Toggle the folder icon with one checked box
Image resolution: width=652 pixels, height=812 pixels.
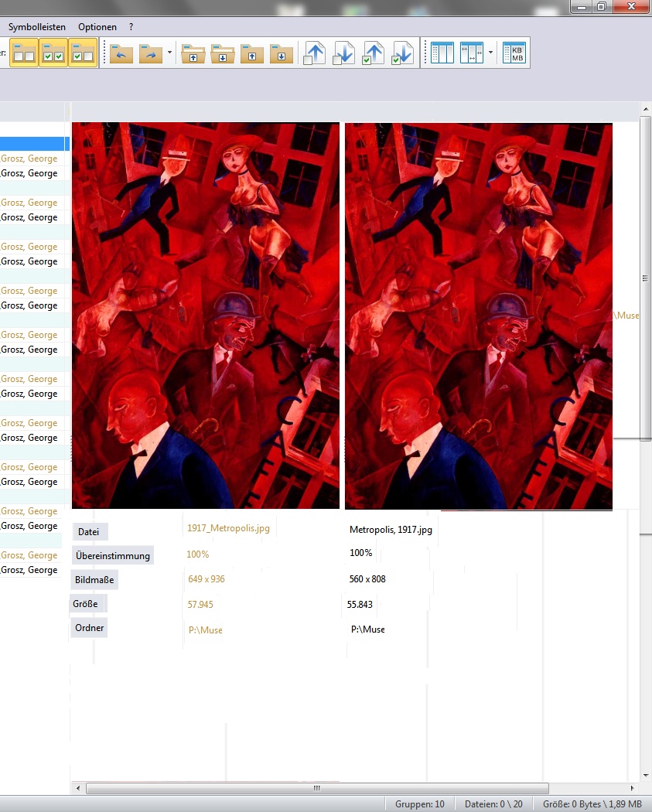coord(83,53)
